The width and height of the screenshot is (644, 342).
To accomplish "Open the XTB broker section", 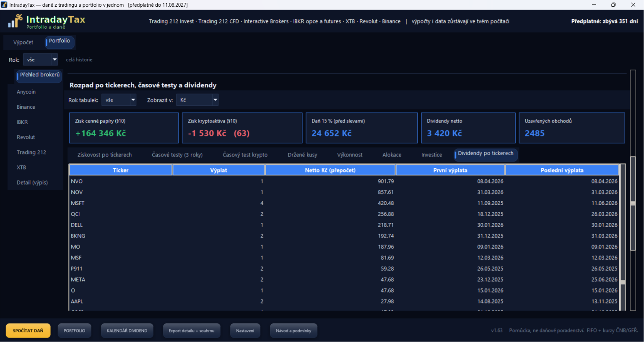I will coord(21,167).
